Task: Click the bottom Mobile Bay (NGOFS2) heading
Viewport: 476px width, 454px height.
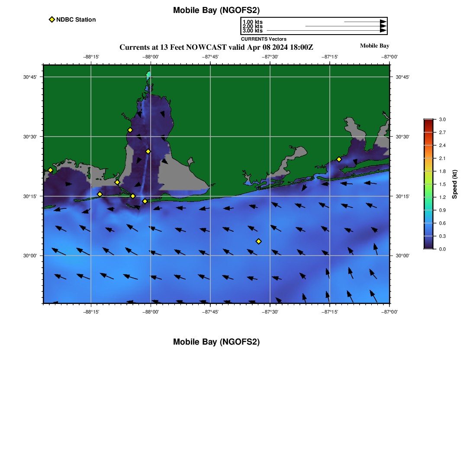Action: coord(216,342)
